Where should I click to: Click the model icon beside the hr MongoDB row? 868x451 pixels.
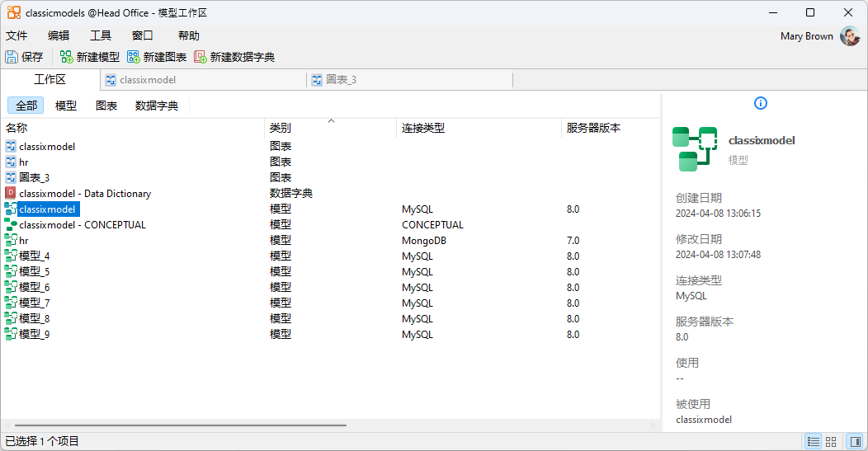tap(11, 240)
